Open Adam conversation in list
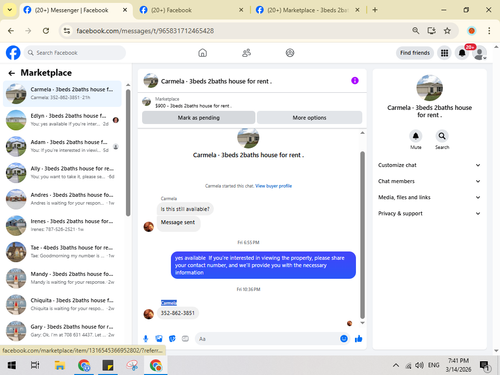500x375 pixels. click(62, 146)
